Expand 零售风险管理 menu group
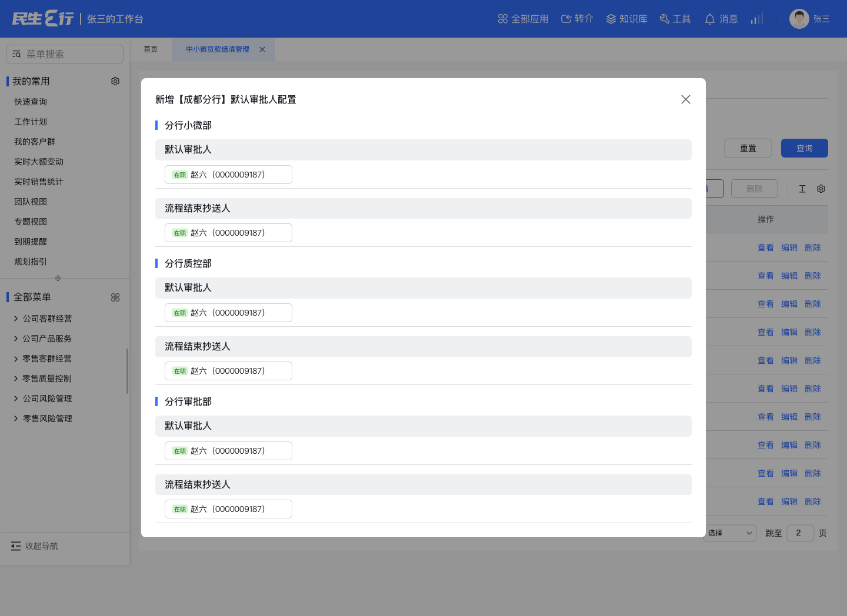Screen dimensions: 847x616 click(x=42, y=419)
